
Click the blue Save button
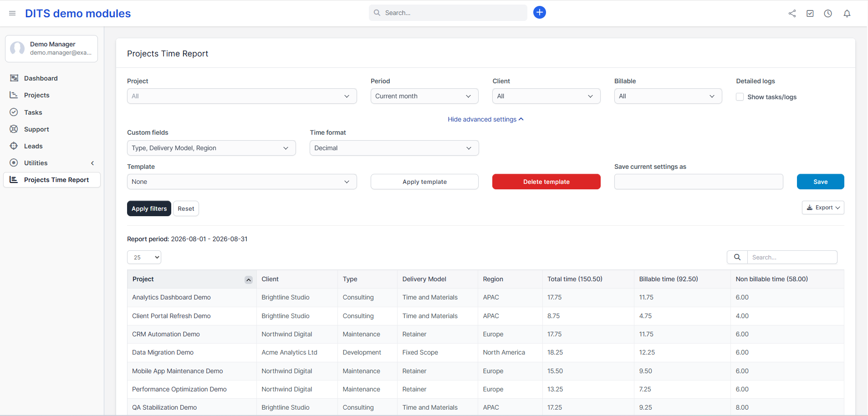coord(821,182)
